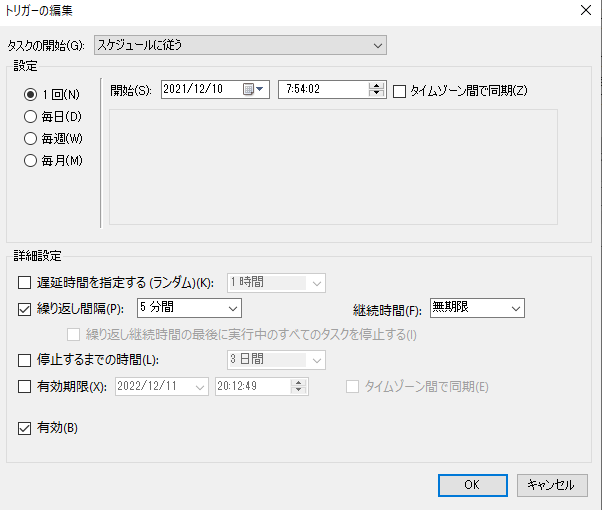This screenshot has height=510, width=602.
Task: Open the calendar picker for start date
Action: (253, 89)
